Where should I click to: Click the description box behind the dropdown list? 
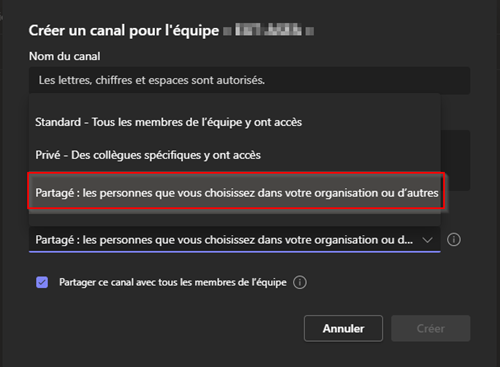coord(456,160)
